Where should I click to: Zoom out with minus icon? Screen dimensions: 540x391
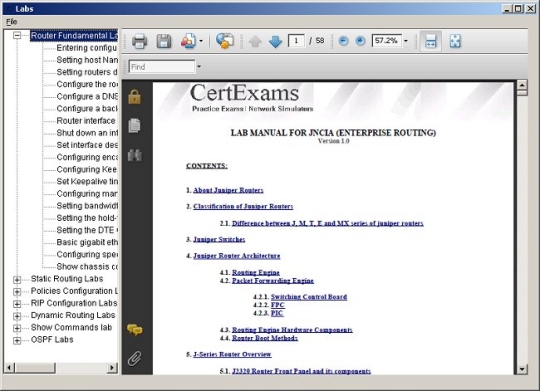coord(343,41)
